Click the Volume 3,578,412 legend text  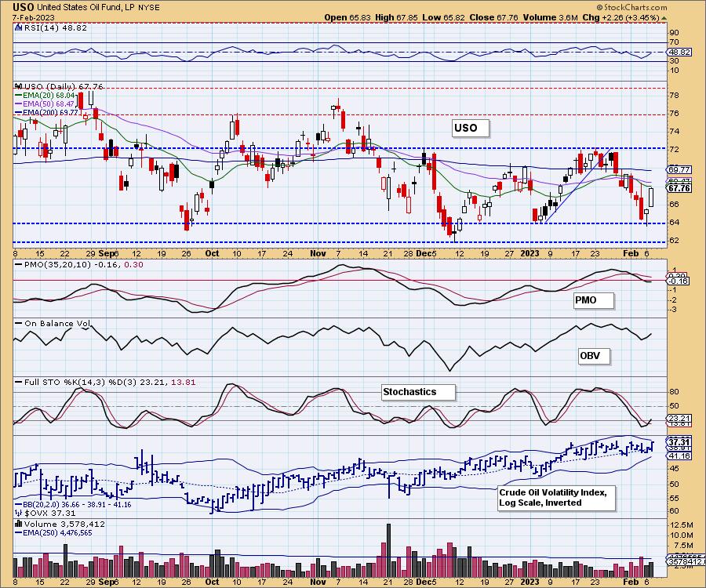[64, 524]
